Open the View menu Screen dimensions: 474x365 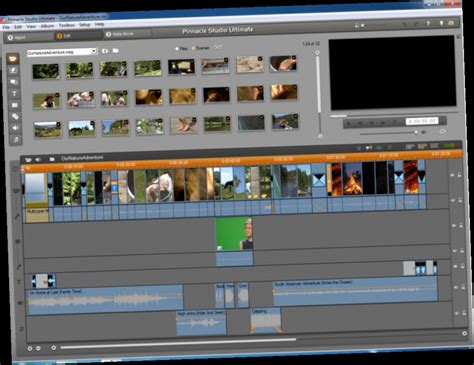(31, 26)
